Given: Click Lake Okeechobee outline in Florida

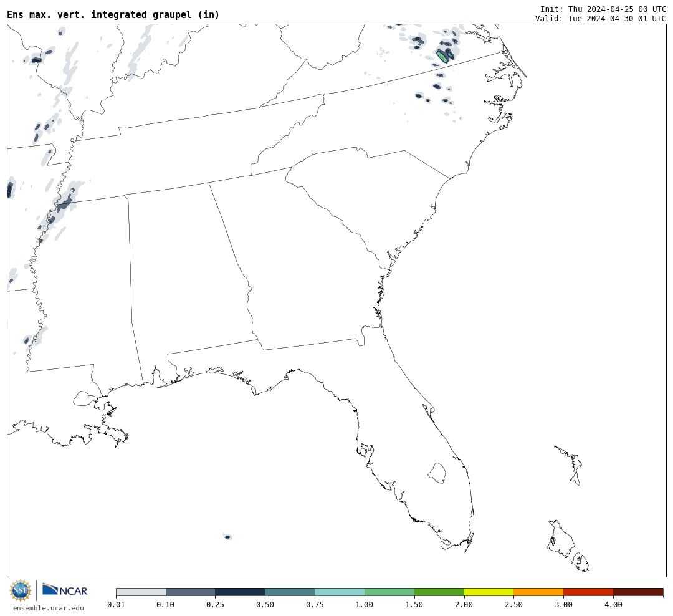Looking at the screenshot, I should pos(437,473).
